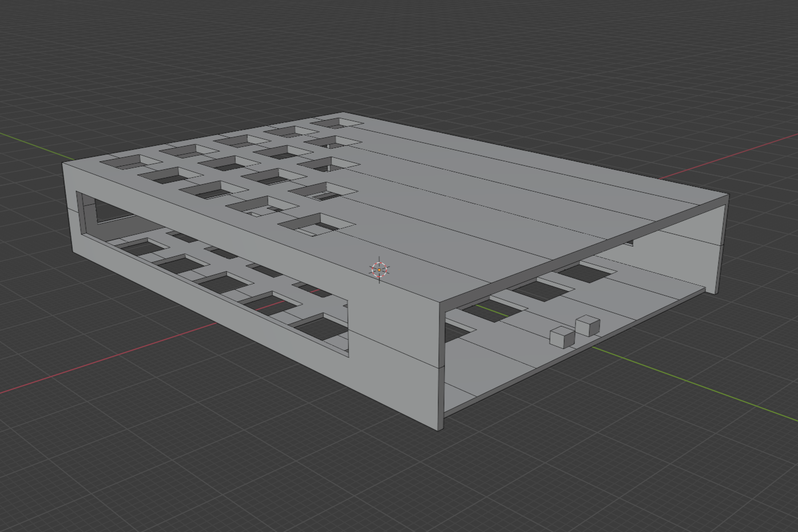Click the enclosure's open-end side wall edge
798x532 pixels.
(x=440, y=366)
